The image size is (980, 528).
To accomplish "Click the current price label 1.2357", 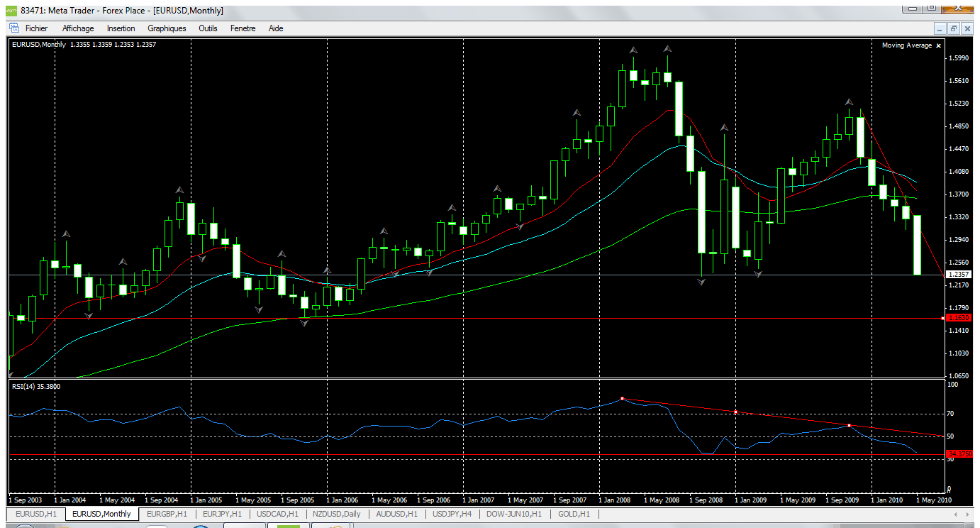I will 958,274.
